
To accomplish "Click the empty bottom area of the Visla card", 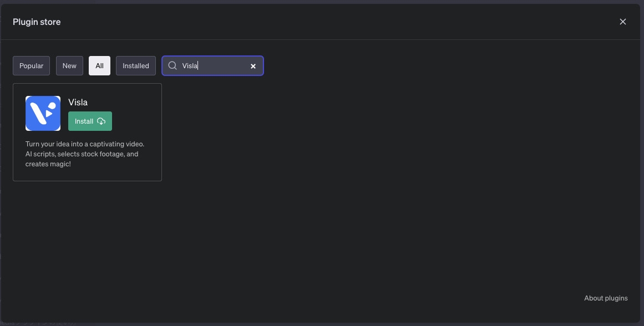I will tap(87, 175).
